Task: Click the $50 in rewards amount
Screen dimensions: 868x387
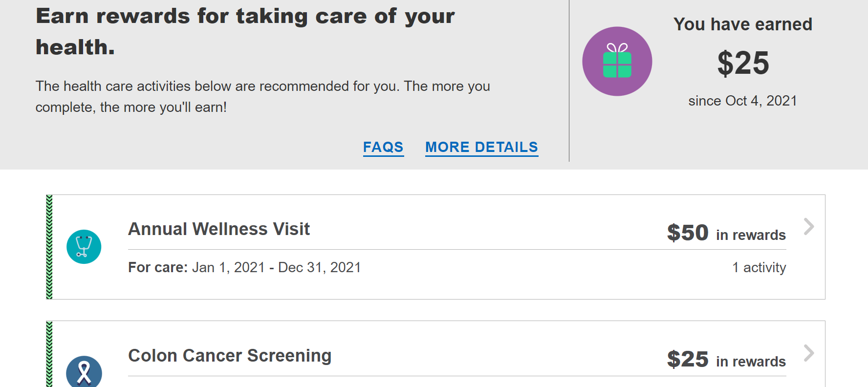Action: point(726,233)
